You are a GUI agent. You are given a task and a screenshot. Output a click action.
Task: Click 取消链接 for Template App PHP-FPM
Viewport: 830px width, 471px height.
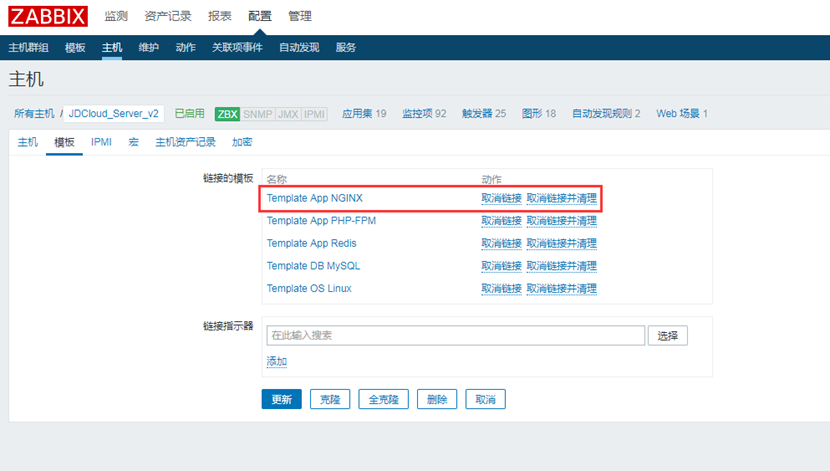501,221
